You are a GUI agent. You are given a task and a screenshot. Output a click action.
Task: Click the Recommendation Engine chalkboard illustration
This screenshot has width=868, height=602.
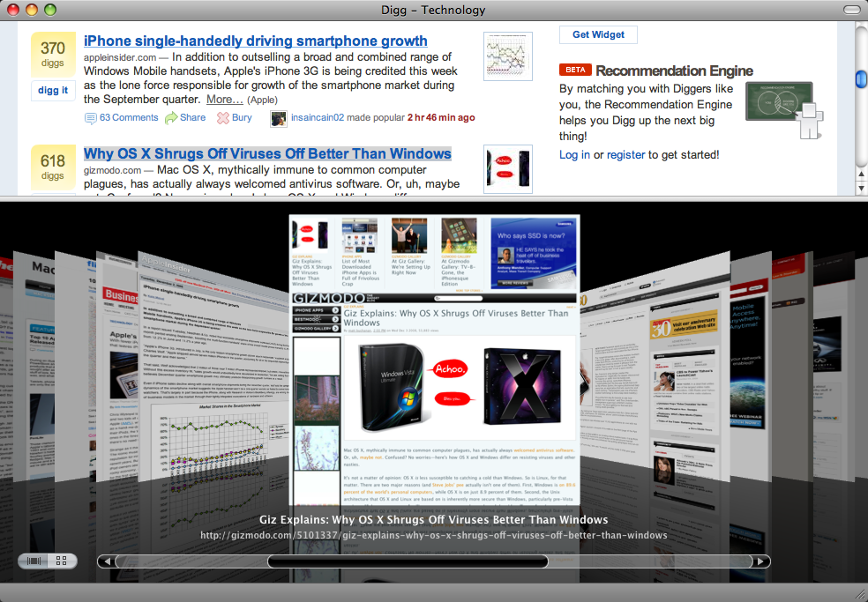coord(784,109)
